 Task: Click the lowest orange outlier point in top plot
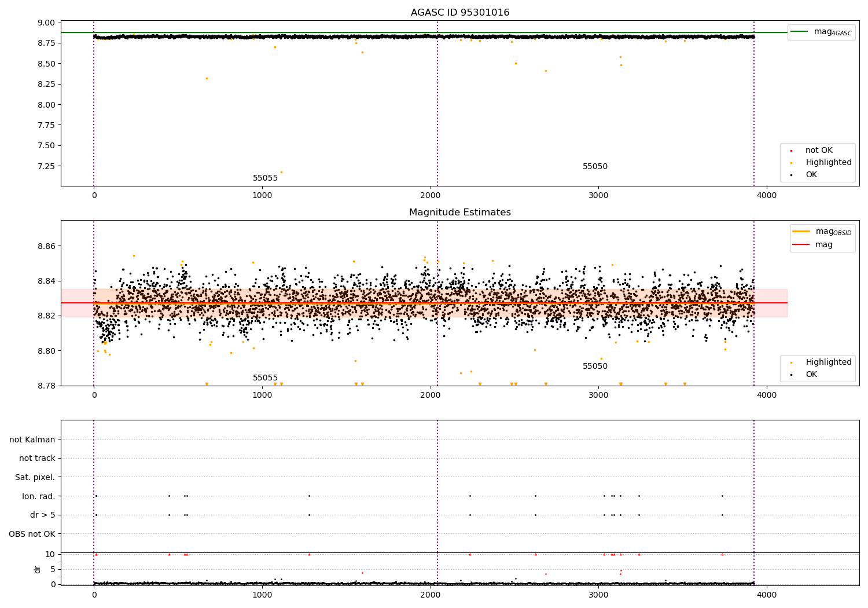click(x=282, y=172)
